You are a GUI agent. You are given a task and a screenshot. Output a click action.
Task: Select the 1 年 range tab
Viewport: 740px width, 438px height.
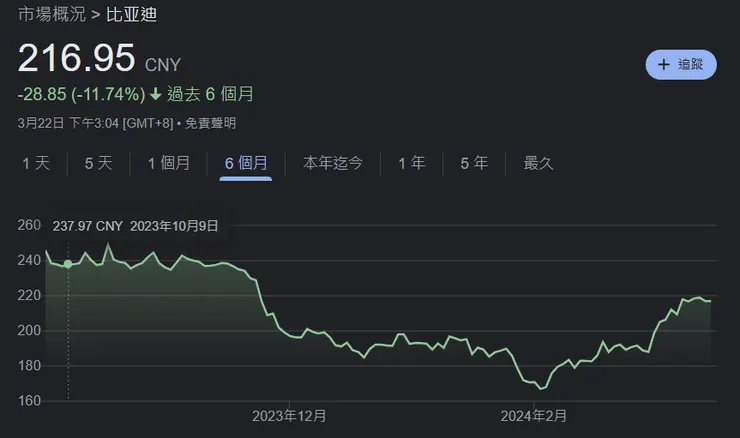(412, 163)
